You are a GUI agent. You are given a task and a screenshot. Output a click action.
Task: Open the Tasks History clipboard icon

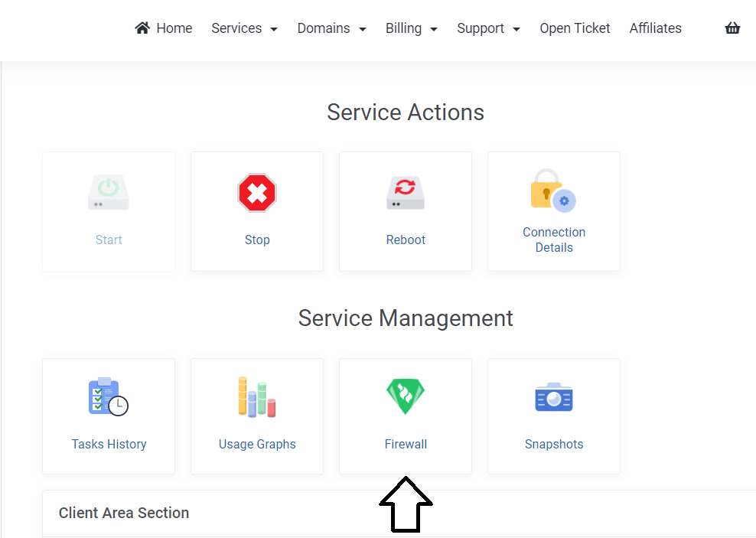[x=109, y=396]
